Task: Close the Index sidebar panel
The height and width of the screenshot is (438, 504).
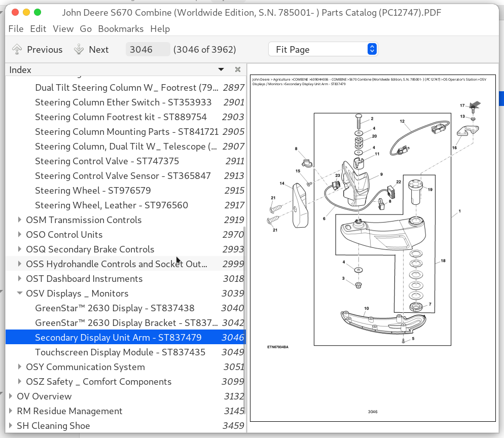Action: tap(237, 69)
